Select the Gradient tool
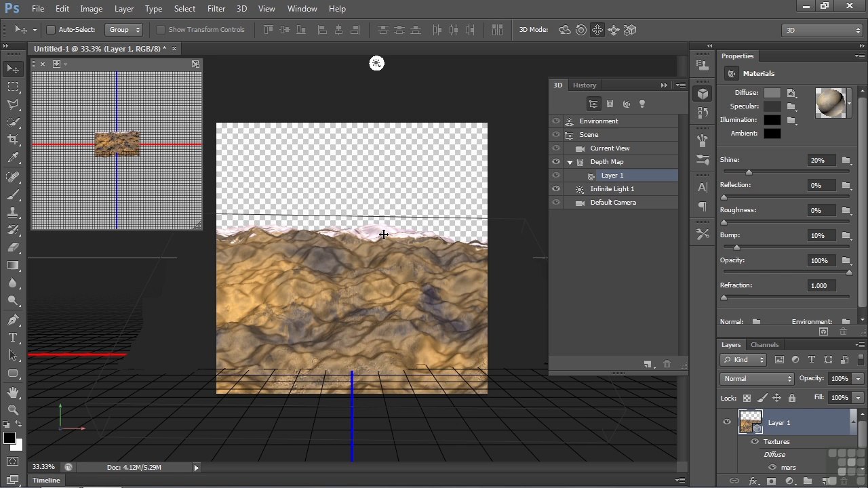Screen dimensions: 868x488 click(13, 265)
